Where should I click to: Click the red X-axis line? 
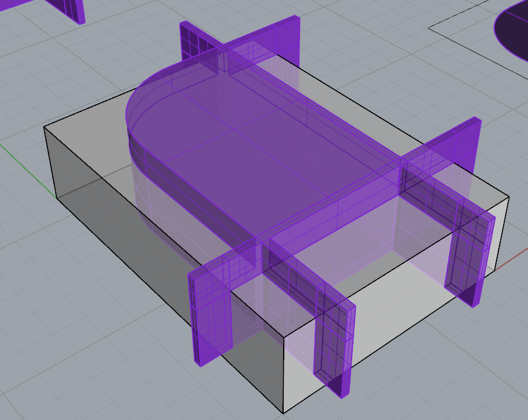[x=512, y=259]
